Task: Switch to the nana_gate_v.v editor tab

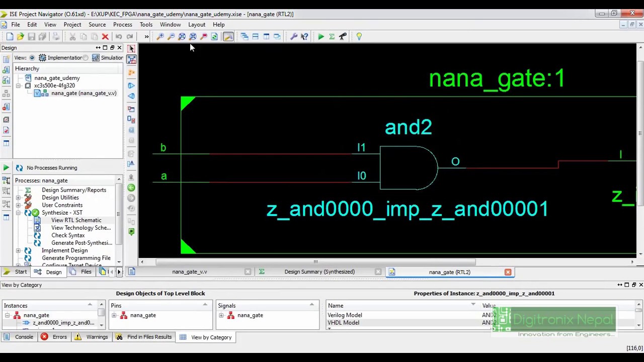Action: [x=190, y=272]
